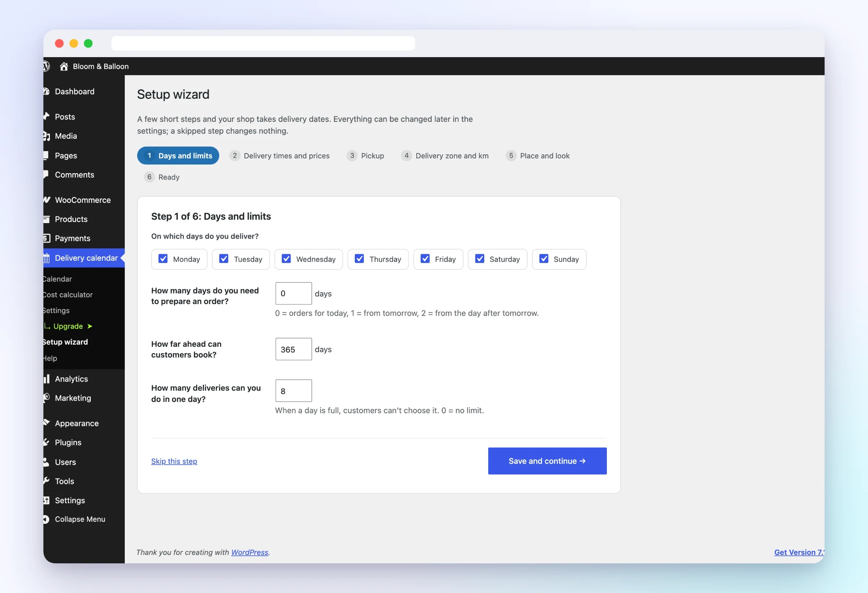868x593 pixels.
Task: Disable Saturday deliveries
Action: [480, 259]
